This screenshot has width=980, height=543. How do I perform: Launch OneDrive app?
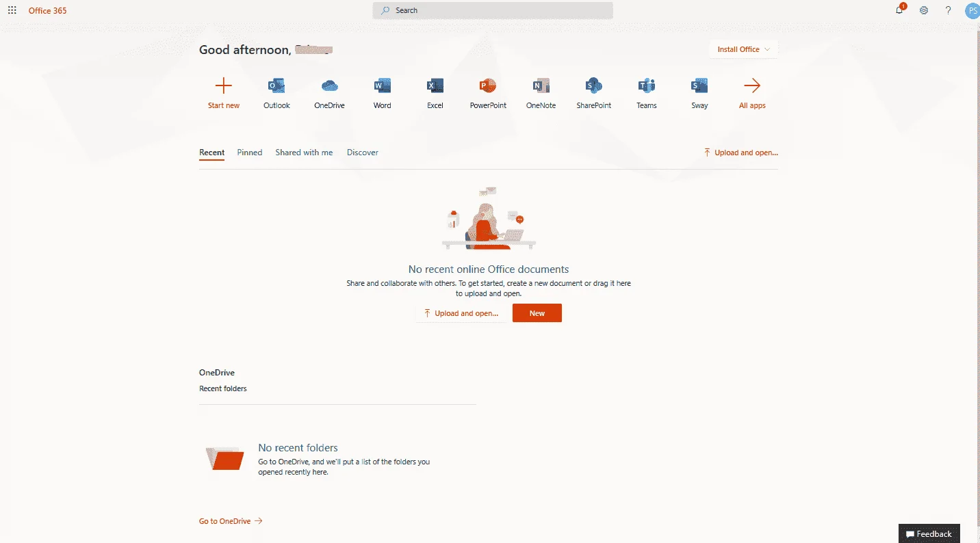[x=329, y=92]
